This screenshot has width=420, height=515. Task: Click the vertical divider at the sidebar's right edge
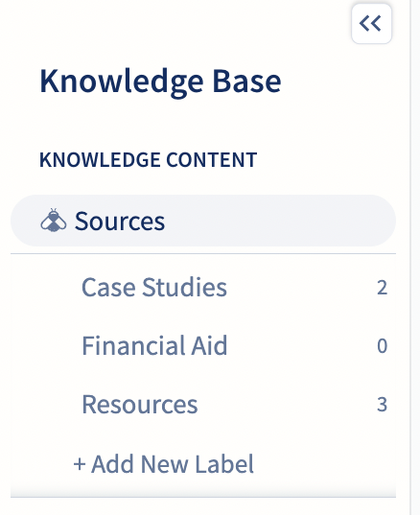pos(410,257)
